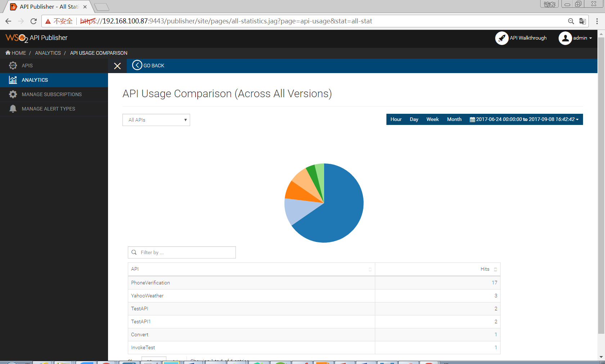Open the date range picker dropdown
This screenshot has height=364, width=605.
(x=524, y=119)
